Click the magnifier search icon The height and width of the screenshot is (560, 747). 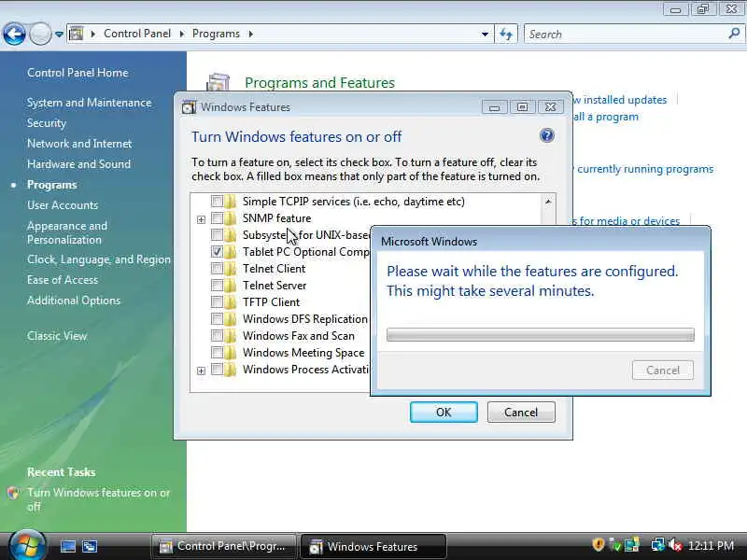click(734, 34)
